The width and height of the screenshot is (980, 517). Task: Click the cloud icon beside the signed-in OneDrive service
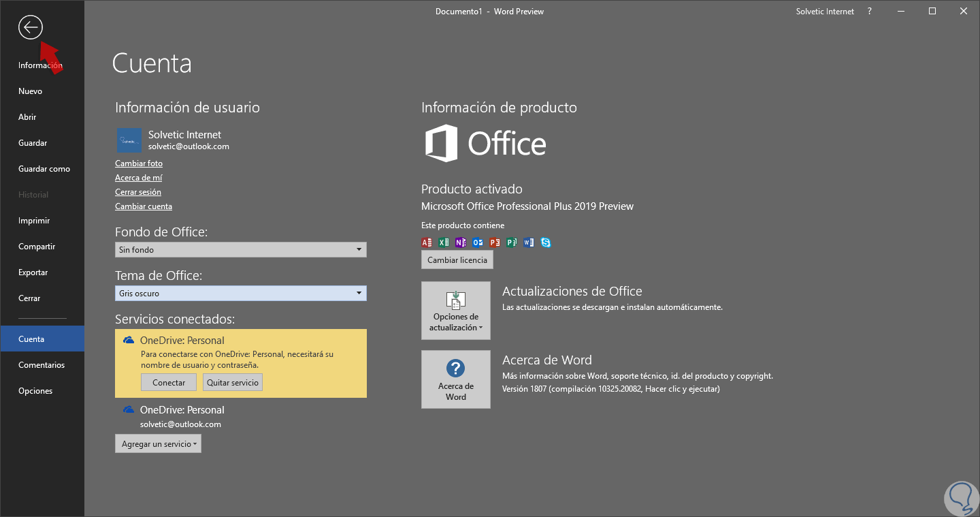point(128,409)
